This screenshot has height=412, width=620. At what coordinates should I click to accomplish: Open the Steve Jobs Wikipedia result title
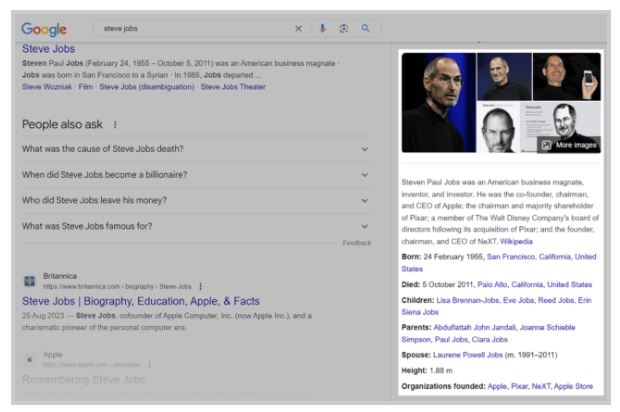coord(49,49)
